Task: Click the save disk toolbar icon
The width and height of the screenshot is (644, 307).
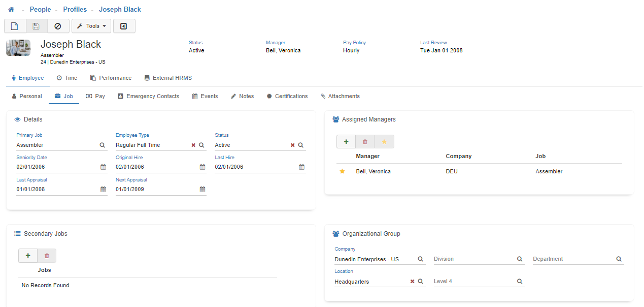Action: coord(36,26)
